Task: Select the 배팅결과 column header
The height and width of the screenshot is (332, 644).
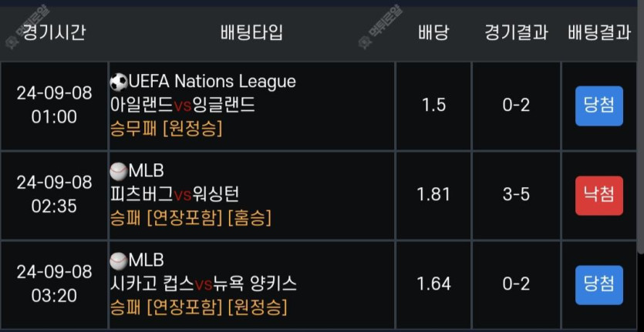Action: pos(599,32)
